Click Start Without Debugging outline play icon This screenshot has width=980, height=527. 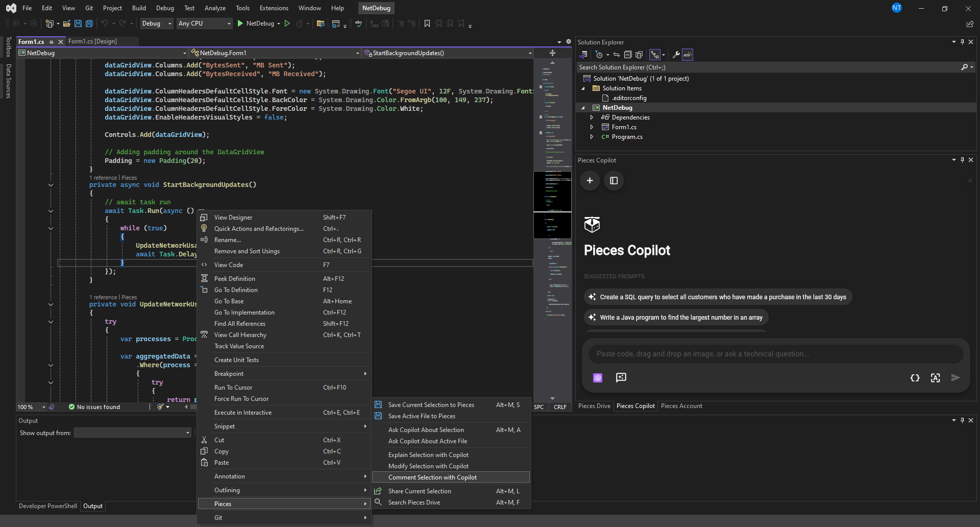tap(287, 23)
